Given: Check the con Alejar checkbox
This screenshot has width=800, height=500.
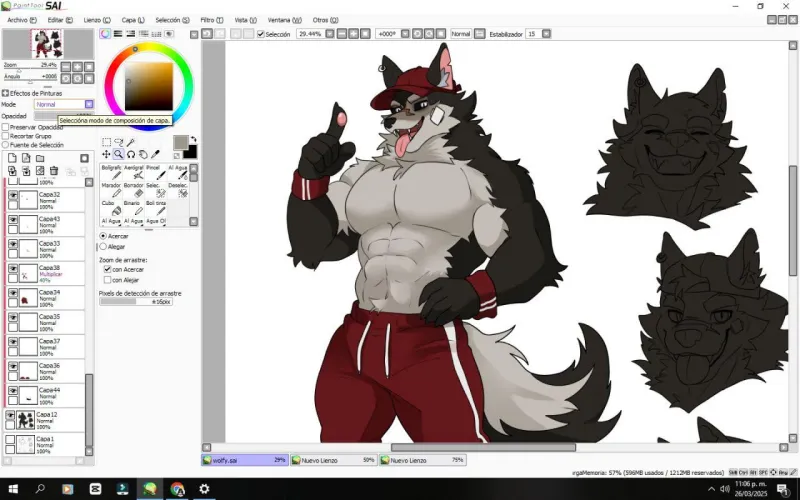Looking at the screenshot, I should (x=107, y=280).
